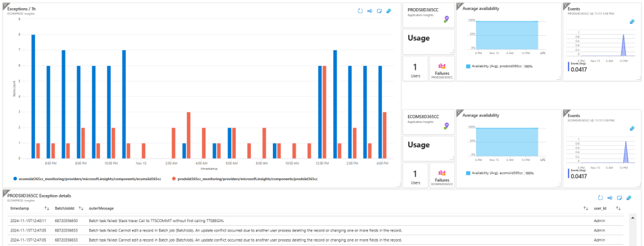Screen dimensions: 644x246
Task: Click filter corner icon on ecomsiid365cc Average availability tile
Action: pyautogui.click(x=459, y=112)
